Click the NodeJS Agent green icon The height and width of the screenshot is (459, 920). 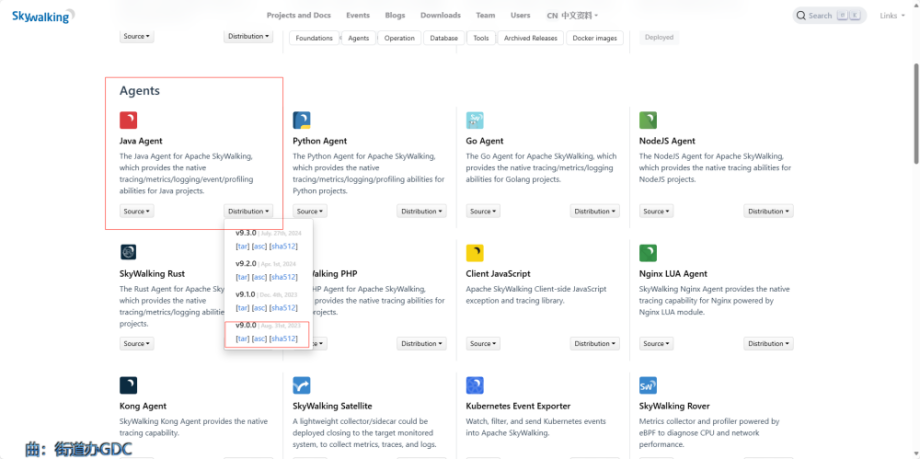[648, 120]
